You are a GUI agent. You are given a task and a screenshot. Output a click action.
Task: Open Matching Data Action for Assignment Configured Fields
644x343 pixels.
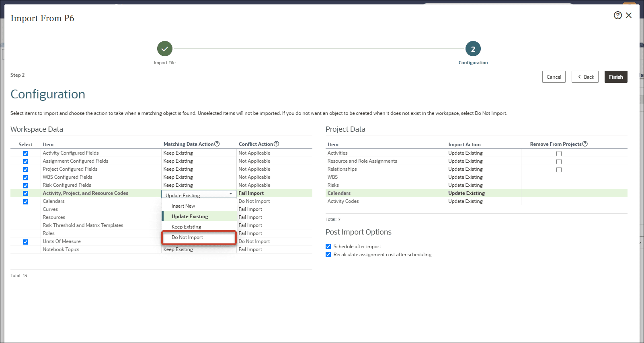pyautogui.click(x=199, y=161)
